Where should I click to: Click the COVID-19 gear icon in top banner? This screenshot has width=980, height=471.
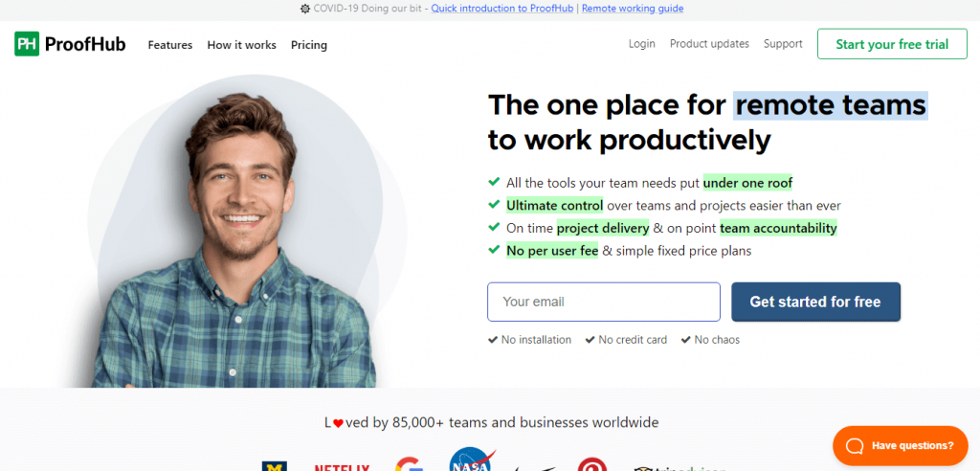tap(305, 9)
